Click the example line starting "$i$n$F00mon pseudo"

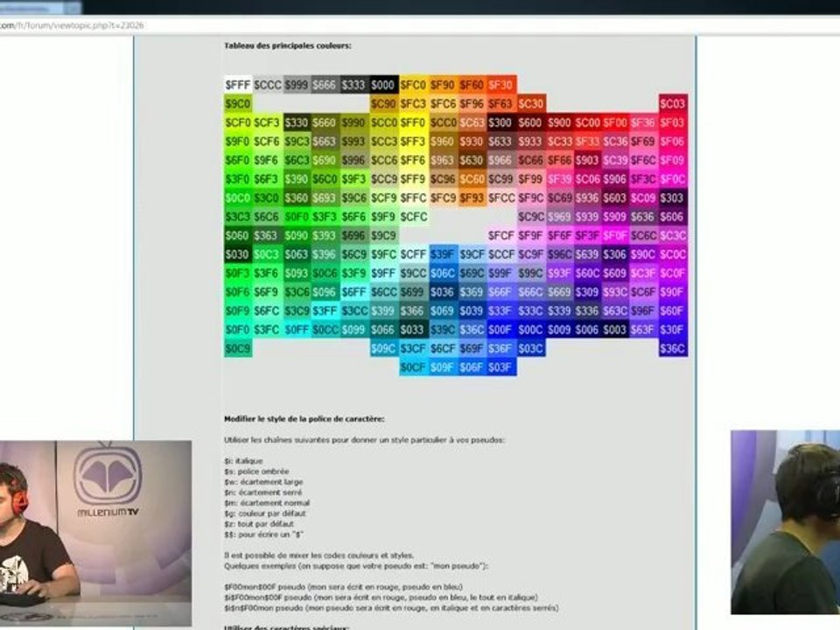[391, 607]
